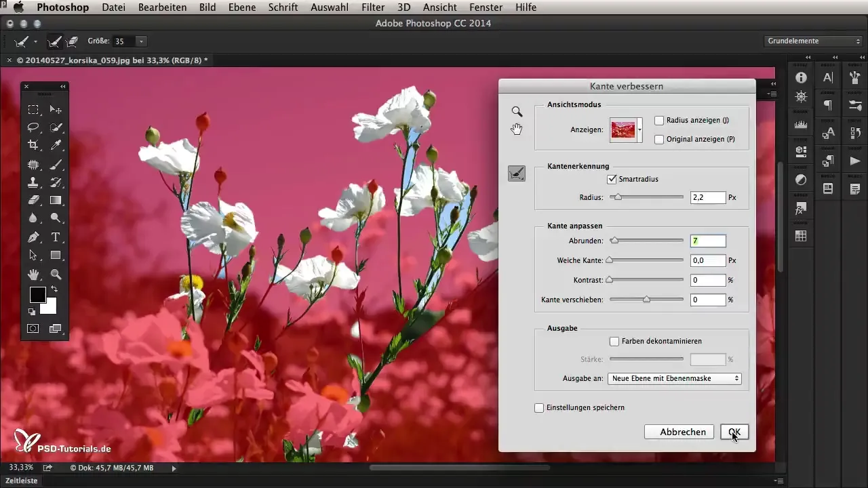Viewport: 868px width, 488px height.
Task: Select the Eyedropper tool
Action: point(56,145)
